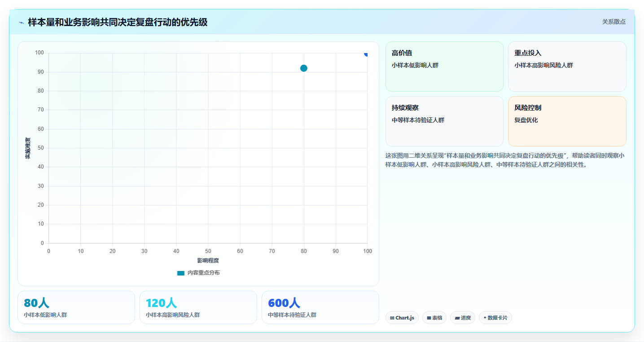
Task: Click the description paragraph starting 这张图用二维关系
Action: tap(505, 160)
